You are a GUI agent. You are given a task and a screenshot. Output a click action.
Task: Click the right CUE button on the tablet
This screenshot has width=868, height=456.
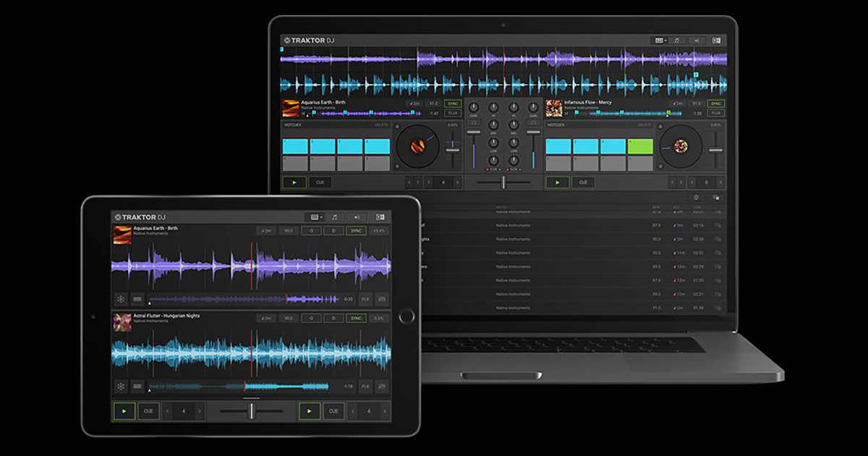pyautogui.click(x=333, y=411)
